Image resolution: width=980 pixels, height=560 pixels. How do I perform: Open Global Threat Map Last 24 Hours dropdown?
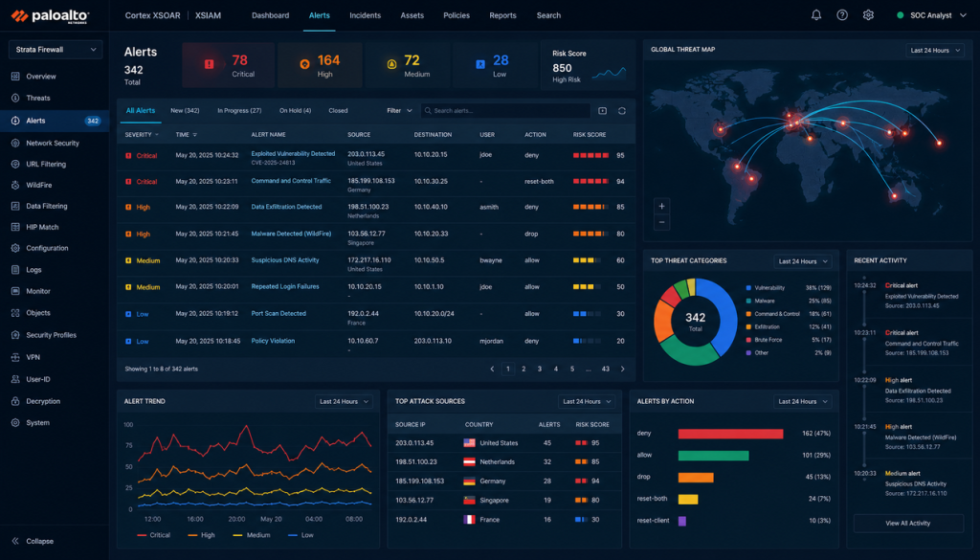tap(935, 50)
